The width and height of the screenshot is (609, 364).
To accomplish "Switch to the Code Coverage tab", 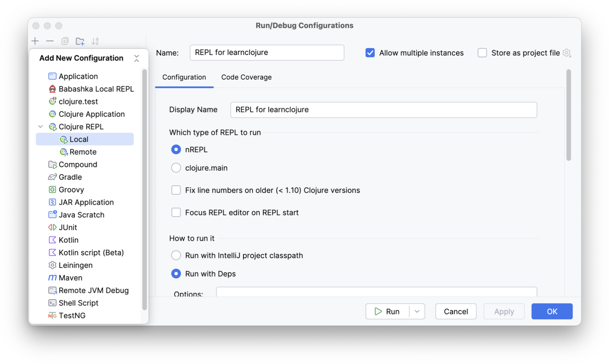I will 246,77.
